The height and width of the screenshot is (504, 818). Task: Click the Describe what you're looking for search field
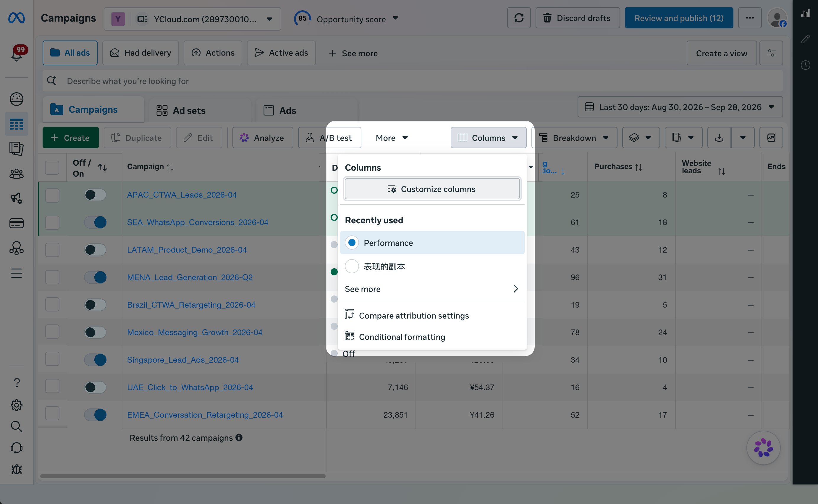pos(413,81)
